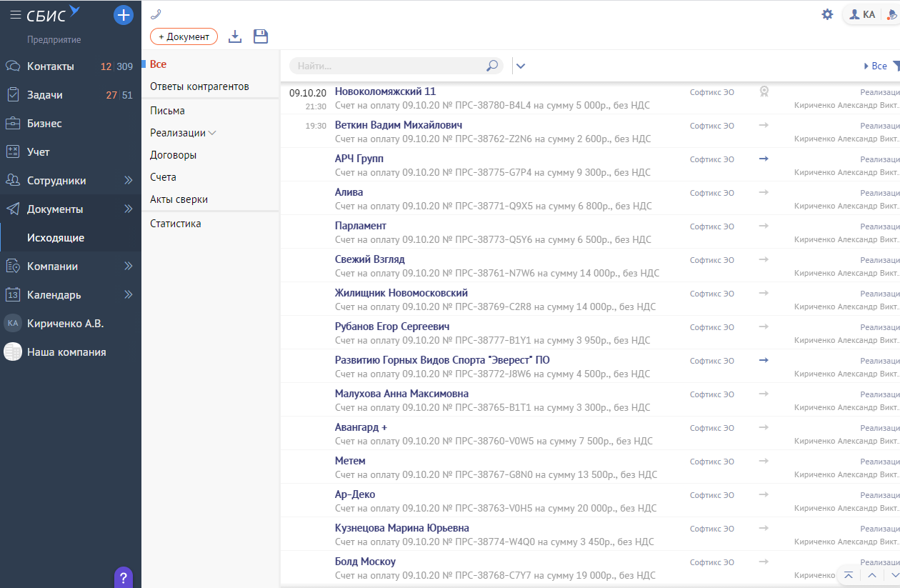Open Учет in sidebar
Screen dimensions: 900x588
tap(39, 152)
